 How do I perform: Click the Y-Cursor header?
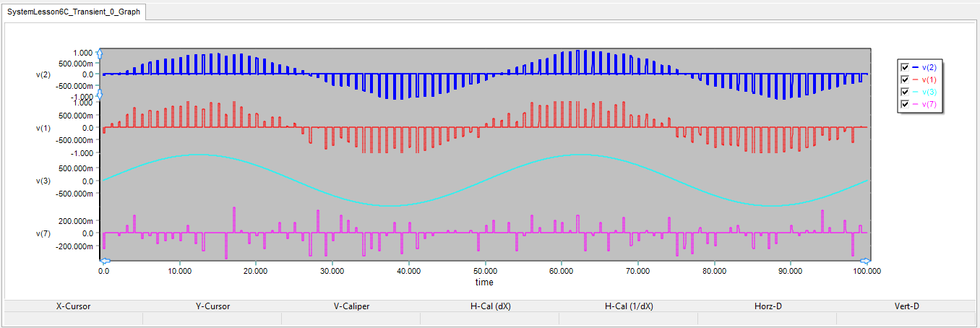tap(212, 306)
